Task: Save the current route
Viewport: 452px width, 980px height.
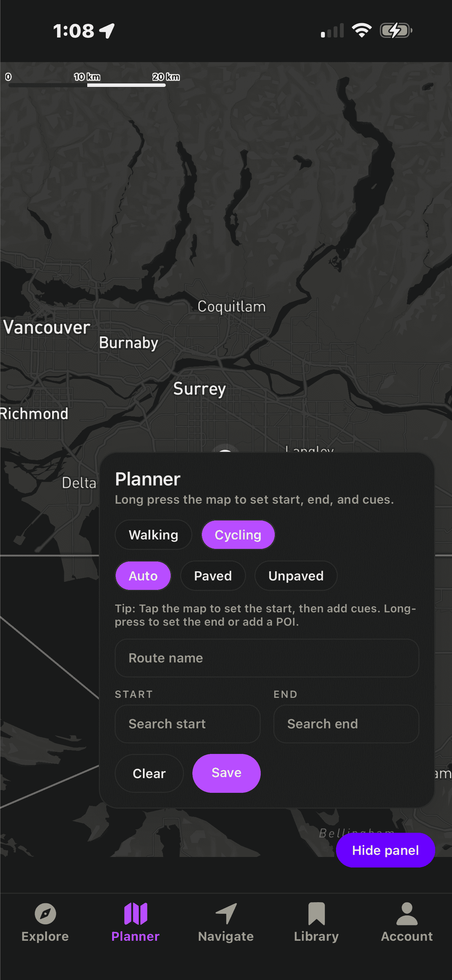Action: (226, 773)
